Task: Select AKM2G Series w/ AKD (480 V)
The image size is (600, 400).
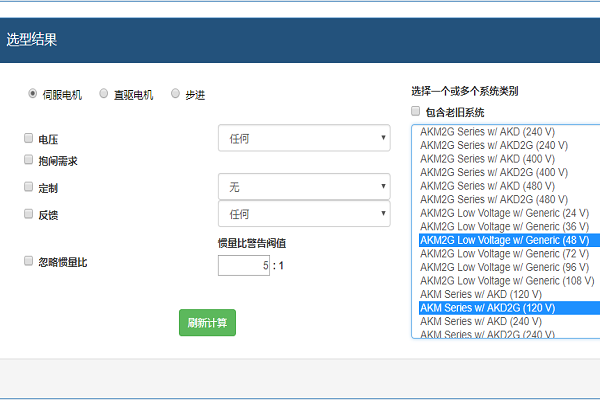Action: click(509, 186)
